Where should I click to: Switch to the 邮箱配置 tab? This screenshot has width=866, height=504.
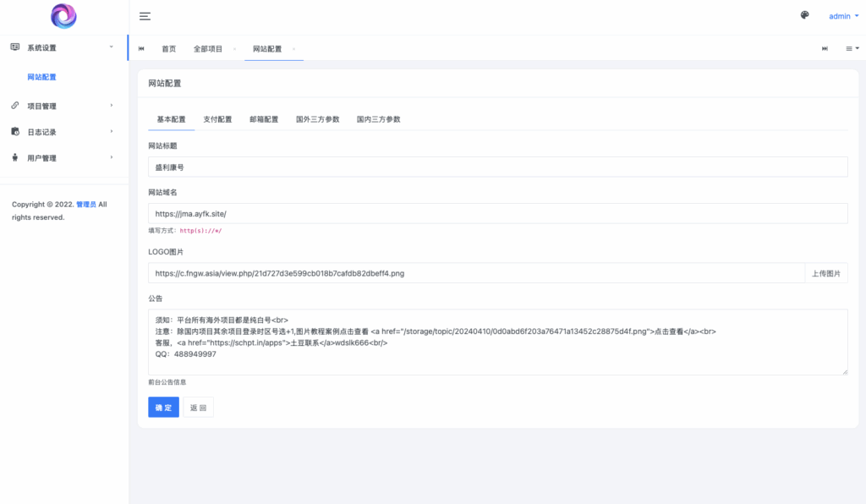264,119
